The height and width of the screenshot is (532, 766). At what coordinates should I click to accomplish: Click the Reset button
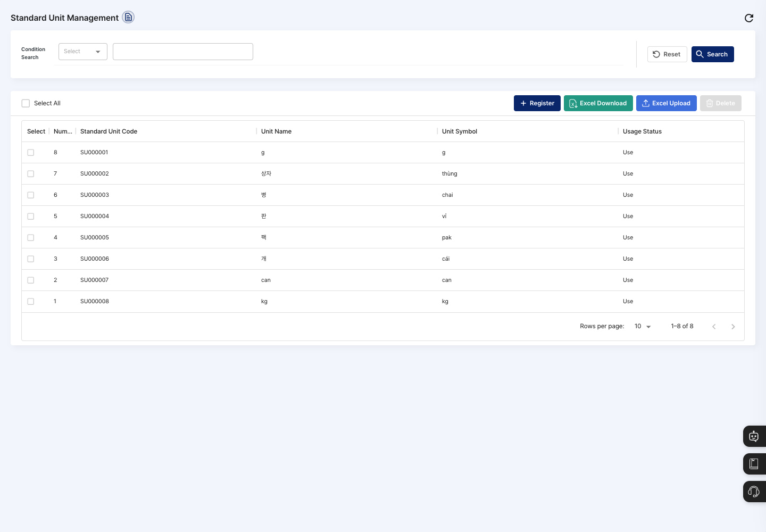pyautogui.click(x=667, y=54)
